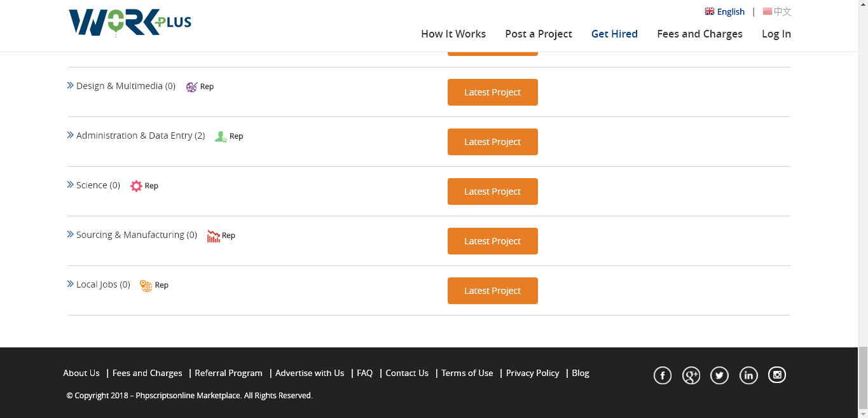Open Advertise with Us footer link
The height and width of the screenshot is (418, 868).
pos(310,373)
